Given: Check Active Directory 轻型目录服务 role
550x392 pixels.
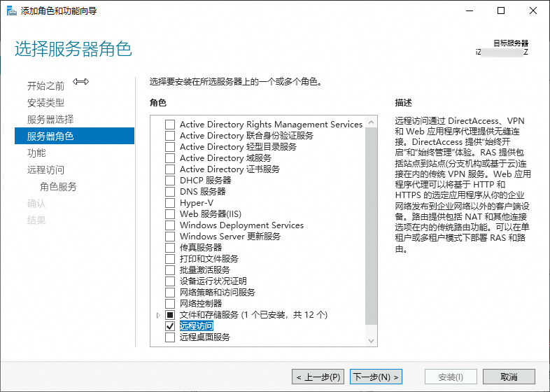Looking at the screenshot, I should 170,147.
